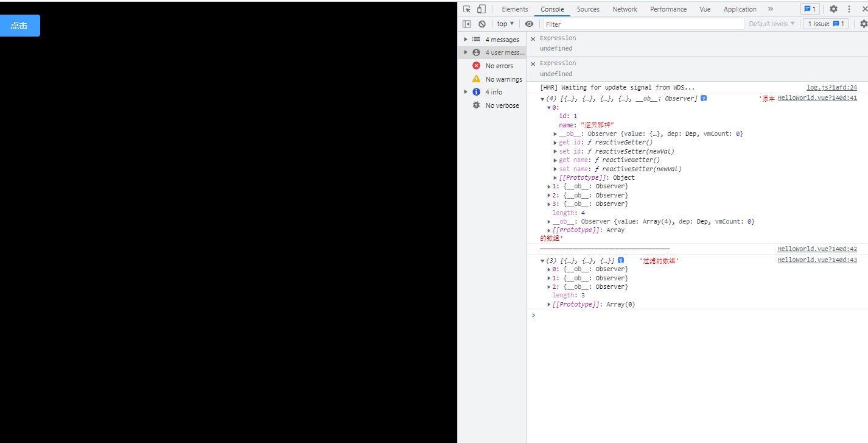Expand the [[Prototype]]: Object entry
The height and width of the screenshot is (443, 868).
point(556,178)
